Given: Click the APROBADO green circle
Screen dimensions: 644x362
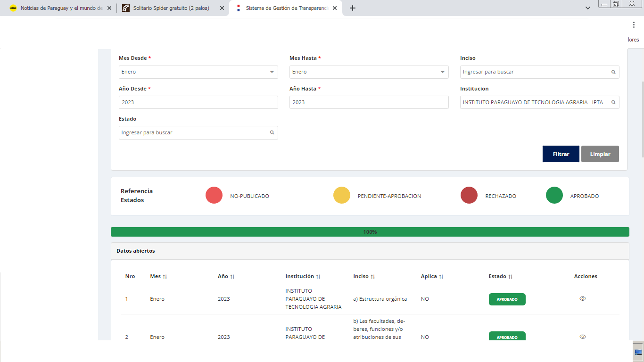Looking at the screenshot, I should pos(554,195).
